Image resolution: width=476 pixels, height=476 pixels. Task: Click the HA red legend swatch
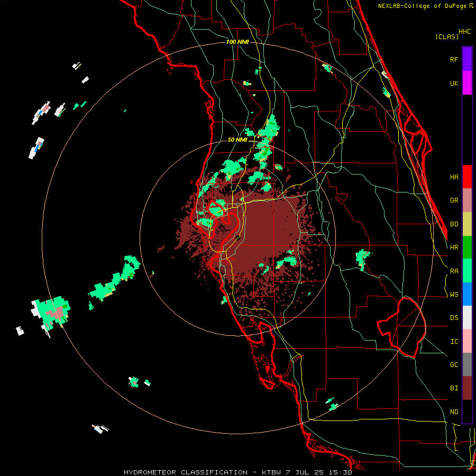tap(467, 177)
